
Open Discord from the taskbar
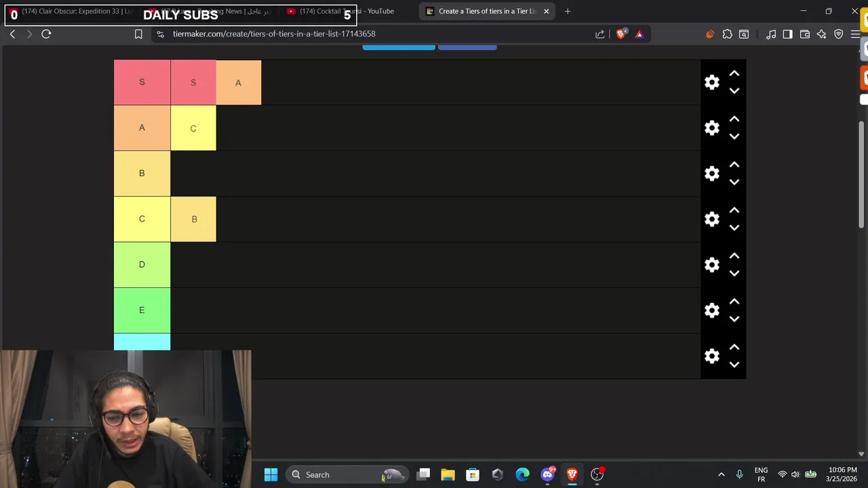pos(547,474)
